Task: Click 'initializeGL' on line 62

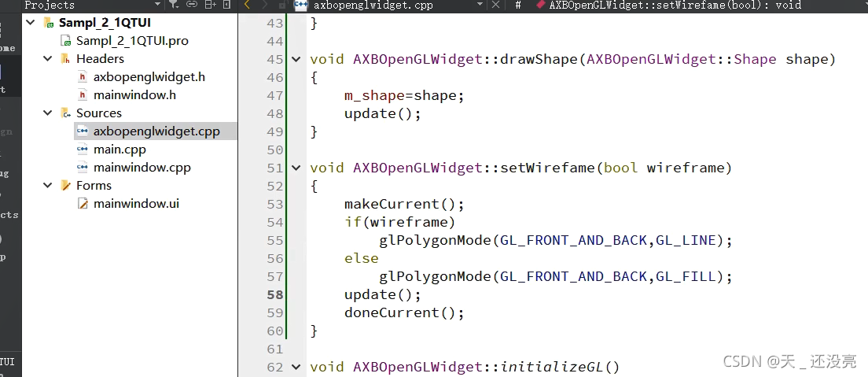Action: [x=551, y=367]
